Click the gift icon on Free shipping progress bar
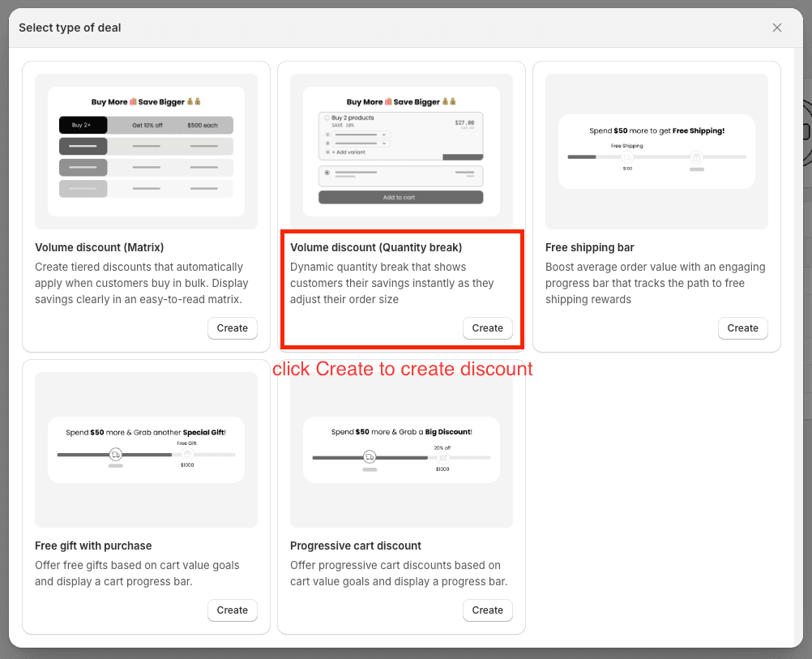The width and height of the screenshot is (812, 659). pyautogui.click(x=696, y=156)
